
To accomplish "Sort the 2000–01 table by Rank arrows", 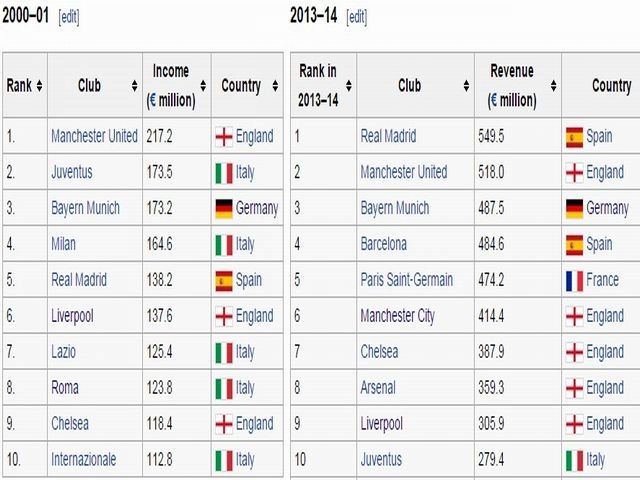I will coord(39,86).
